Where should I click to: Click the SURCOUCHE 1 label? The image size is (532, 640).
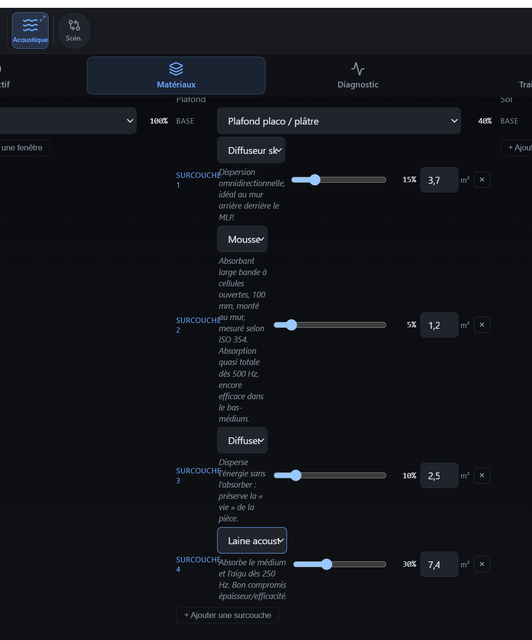(x=198, y=180)
